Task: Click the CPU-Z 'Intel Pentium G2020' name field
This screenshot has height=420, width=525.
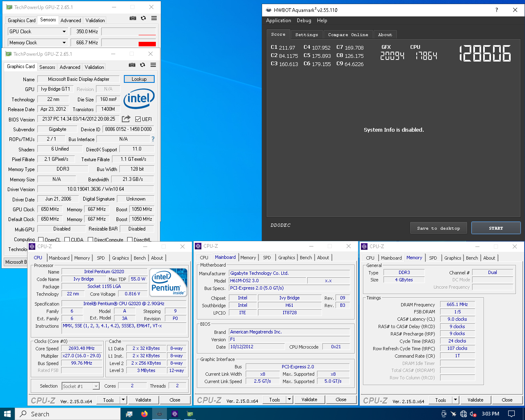Action: 104,272
